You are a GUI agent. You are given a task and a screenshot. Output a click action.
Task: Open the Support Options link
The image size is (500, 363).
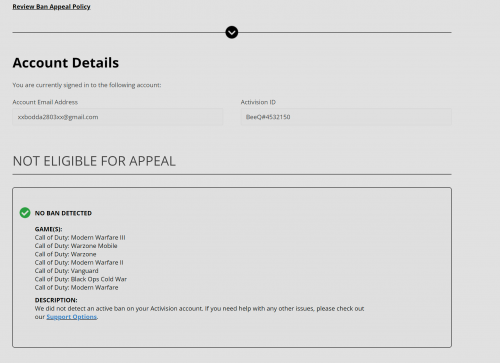(72, 317)
